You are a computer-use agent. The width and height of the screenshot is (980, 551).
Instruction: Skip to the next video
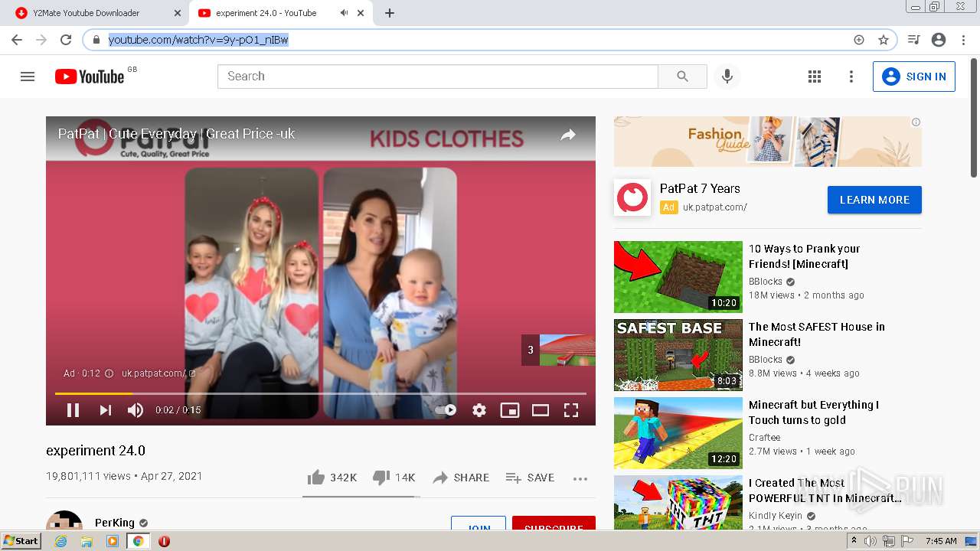[x=106, y=410]
